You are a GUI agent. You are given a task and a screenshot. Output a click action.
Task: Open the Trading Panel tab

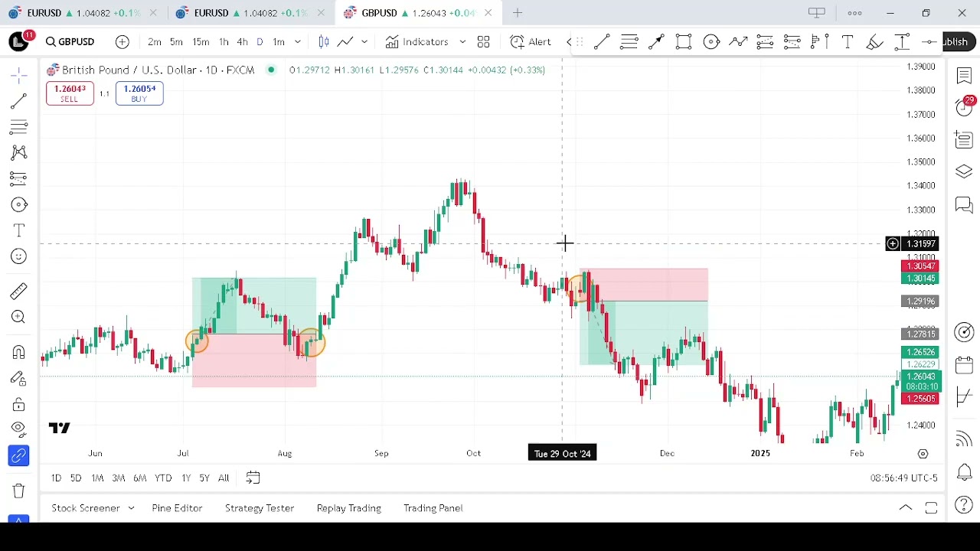[x=433, y=508]
